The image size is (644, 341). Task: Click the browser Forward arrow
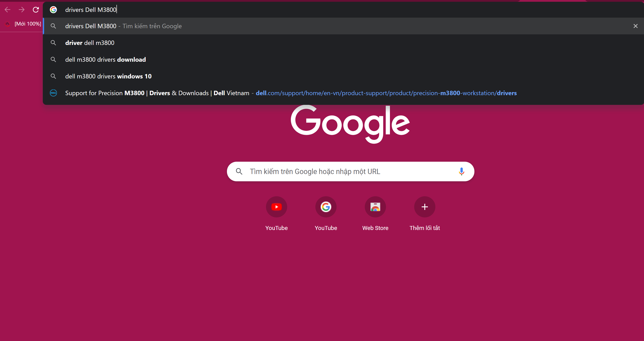pos(22,10)
